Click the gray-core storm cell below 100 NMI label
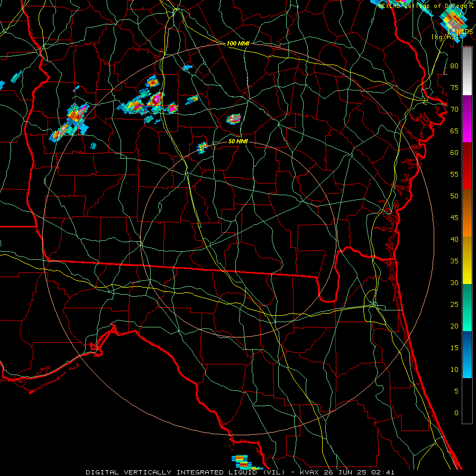The height and width of the screenshot is (476, 476). pyautogui.click(x=234, y=118)
